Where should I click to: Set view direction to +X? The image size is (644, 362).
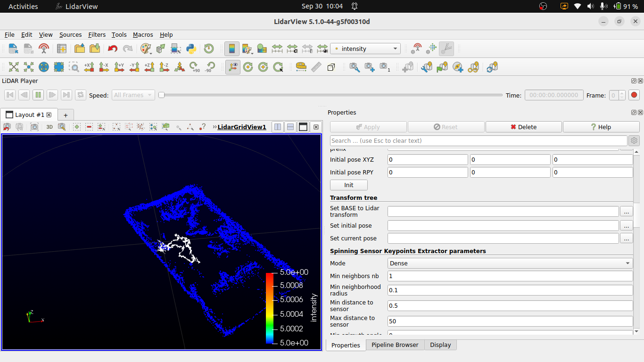click(x=89, y=67)
